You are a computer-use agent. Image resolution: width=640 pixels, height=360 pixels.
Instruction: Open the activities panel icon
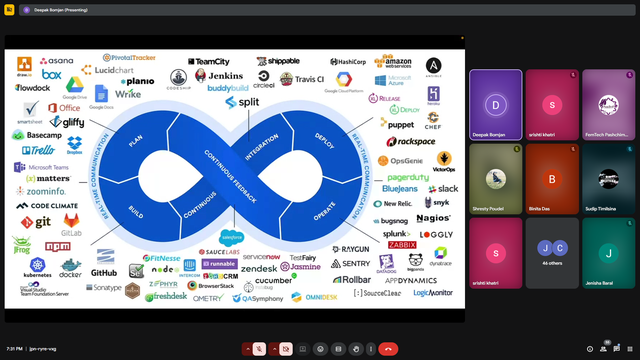point(630,349)
